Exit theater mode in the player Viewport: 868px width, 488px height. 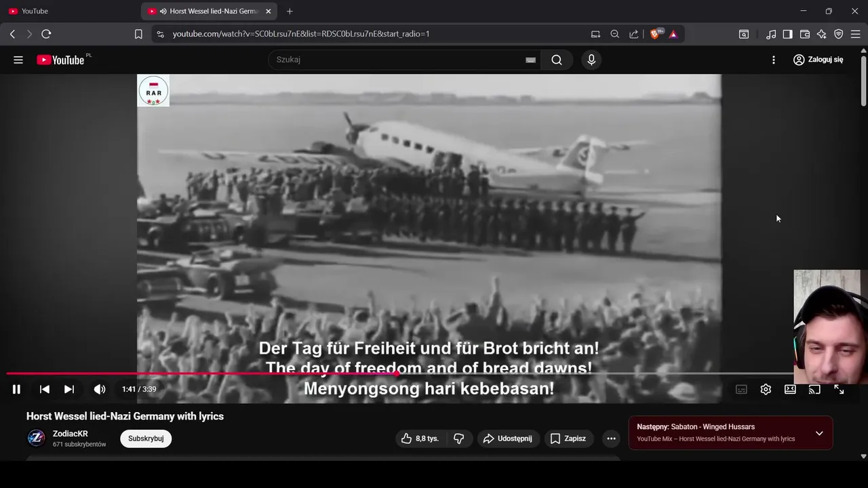click(790, 389)
